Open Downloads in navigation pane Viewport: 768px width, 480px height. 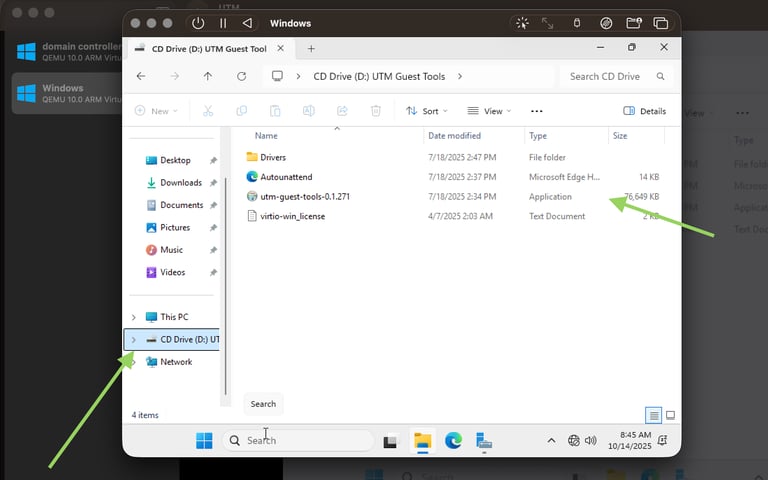coord(181,183)
